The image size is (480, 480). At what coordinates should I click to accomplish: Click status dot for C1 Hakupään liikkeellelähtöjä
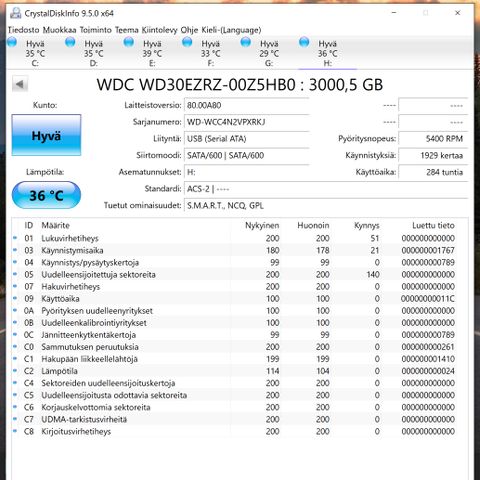15,359
